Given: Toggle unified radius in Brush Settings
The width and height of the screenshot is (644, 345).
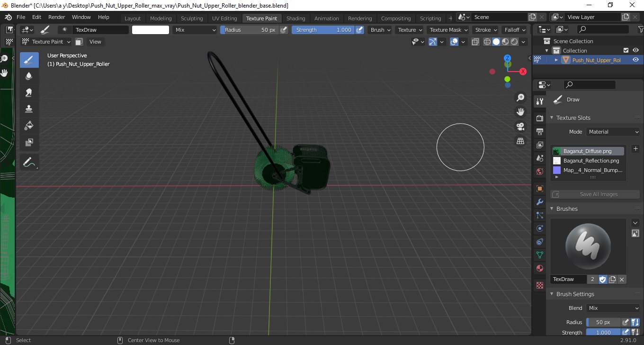Looking at the screenshot, I should tap(635, 322).
